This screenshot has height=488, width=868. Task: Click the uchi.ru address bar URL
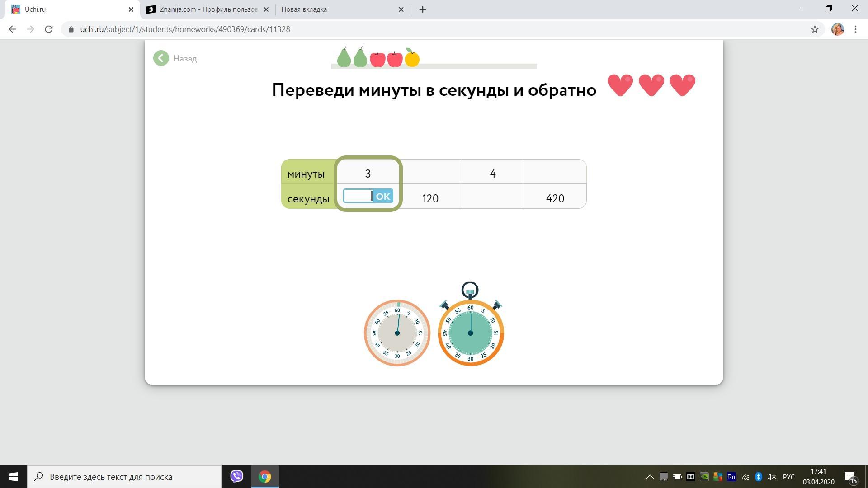click(185, 29)
